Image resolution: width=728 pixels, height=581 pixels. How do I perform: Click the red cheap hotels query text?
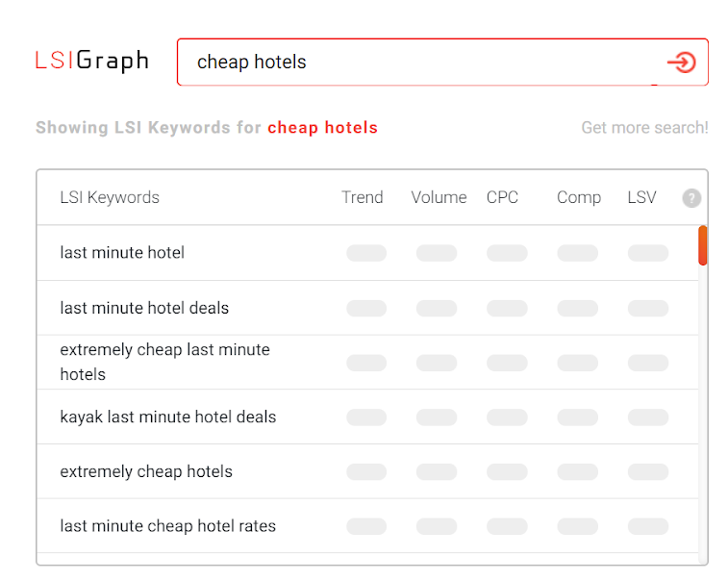pyautogui.click(x=322, y=127)
